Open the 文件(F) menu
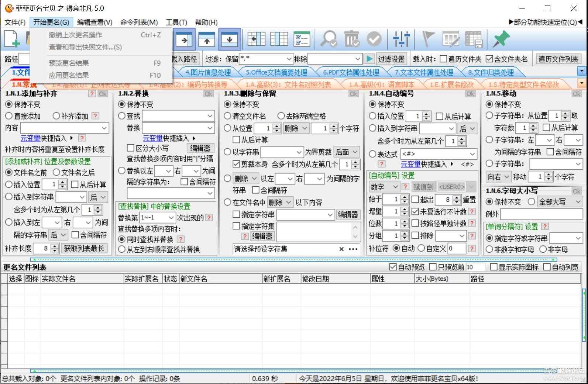Image resolution: width=588 pixels, height=384 pixels. [x=15, y=22]
